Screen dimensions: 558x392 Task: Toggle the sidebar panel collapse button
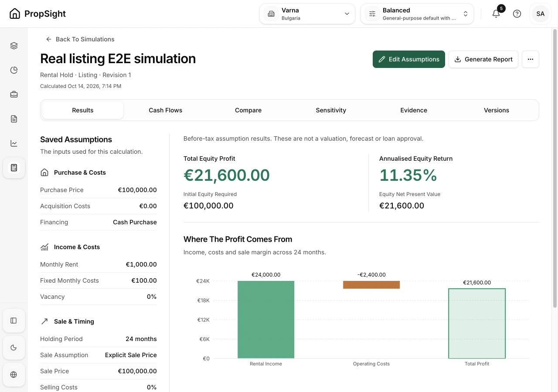14,321
